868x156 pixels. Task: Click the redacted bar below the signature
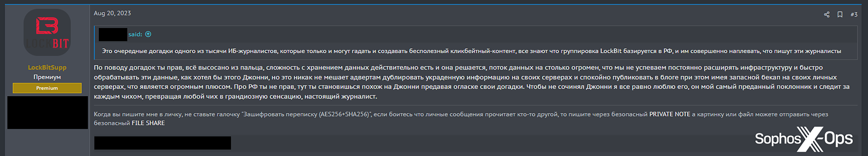162,143
